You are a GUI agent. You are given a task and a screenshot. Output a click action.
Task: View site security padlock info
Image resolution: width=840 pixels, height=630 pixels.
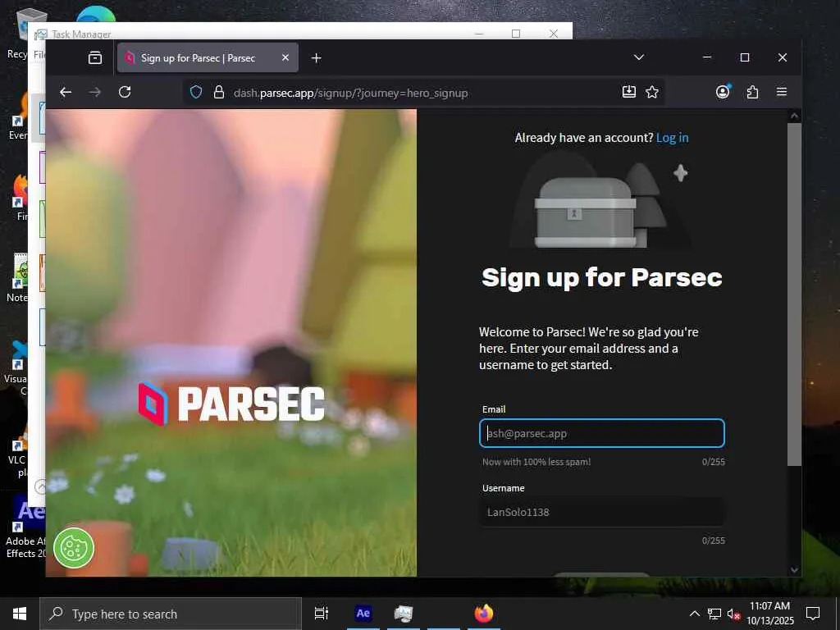point(218,92)
